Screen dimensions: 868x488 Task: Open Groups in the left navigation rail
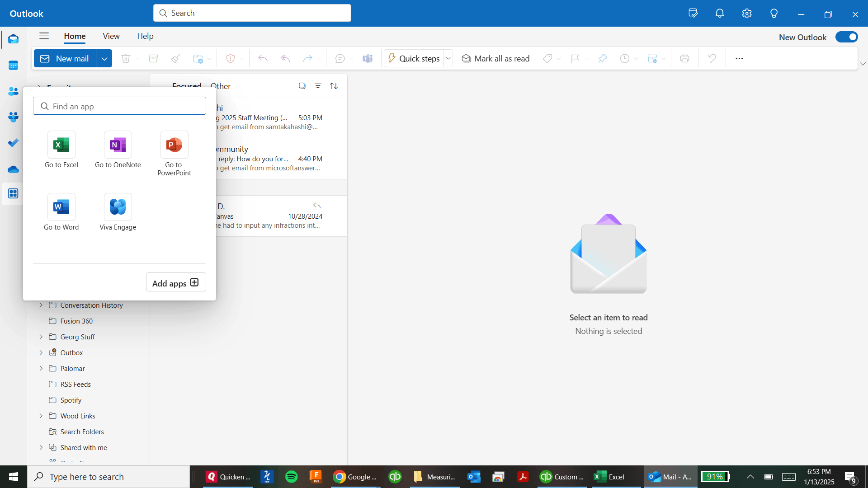(x=13, y=117)
